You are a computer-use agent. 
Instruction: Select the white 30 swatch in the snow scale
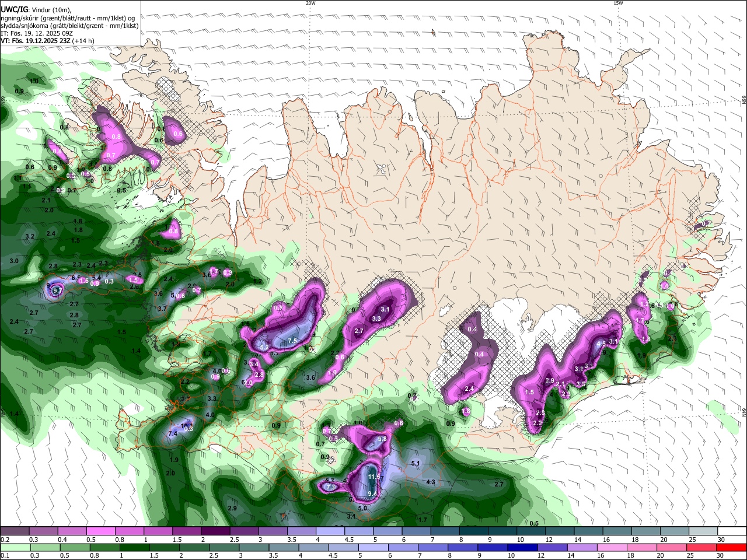(x=732, y=531)
